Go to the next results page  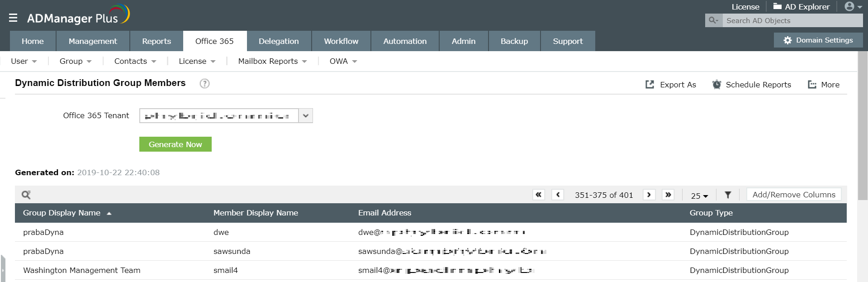(649, 195)
